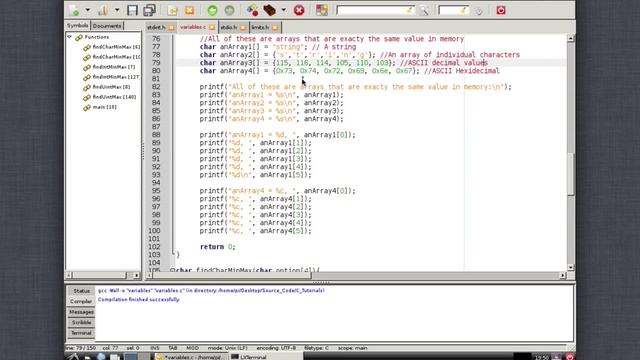Click the 'return 0;' code line

click(218, 247)
